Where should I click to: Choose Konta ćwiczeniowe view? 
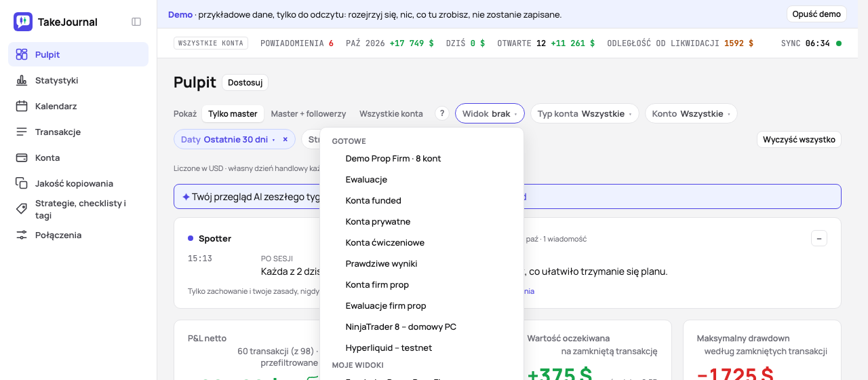tap(422, 242)
